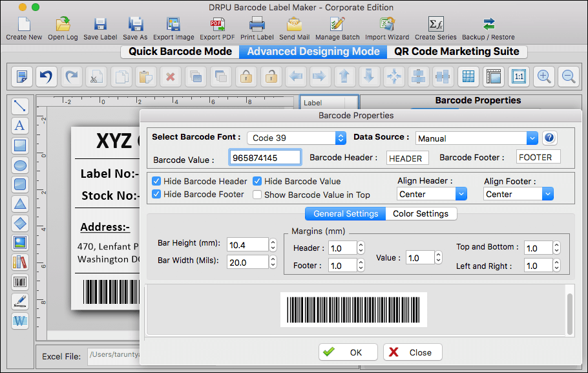
Task: Click the Redo arrow icon
Action: 71,76
